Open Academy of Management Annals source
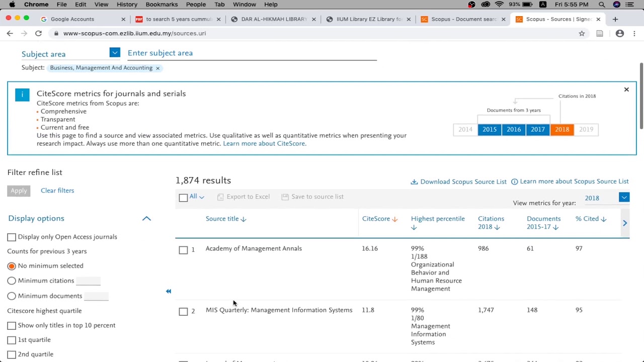 pos(254,248)
